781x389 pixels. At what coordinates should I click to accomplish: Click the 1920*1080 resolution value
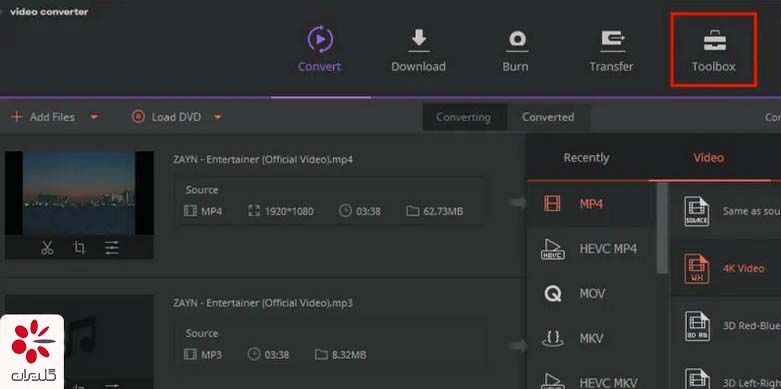(x=289, y=211)
